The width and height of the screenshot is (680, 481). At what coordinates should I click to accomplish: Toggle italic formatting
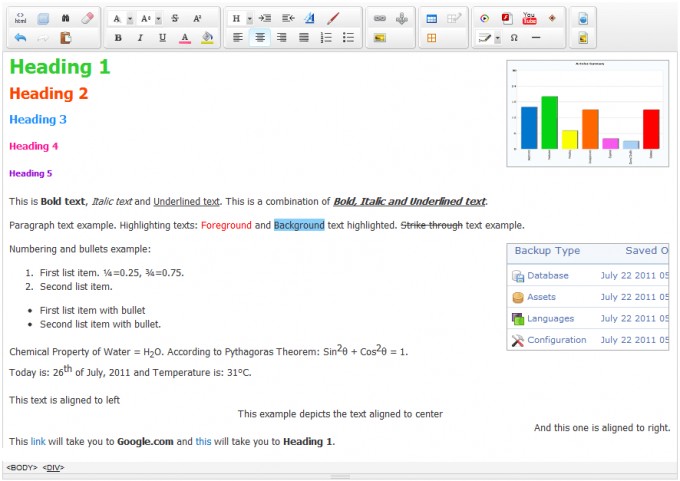click(x=140, y=38)
